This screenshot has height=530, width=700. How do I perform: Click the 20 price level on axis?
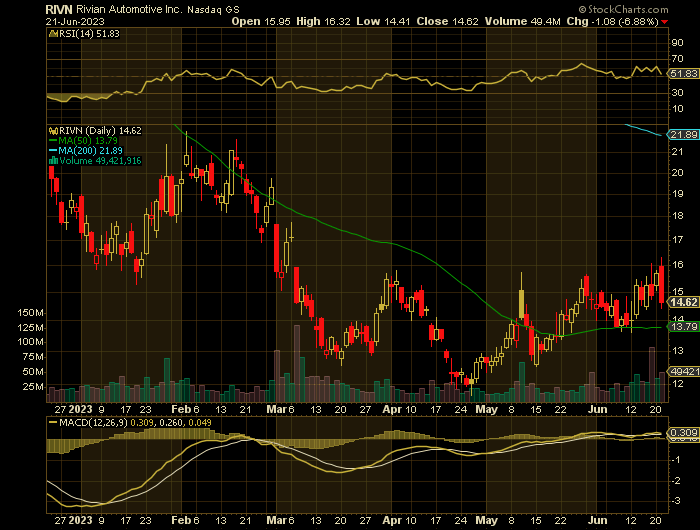pos(677,172)
